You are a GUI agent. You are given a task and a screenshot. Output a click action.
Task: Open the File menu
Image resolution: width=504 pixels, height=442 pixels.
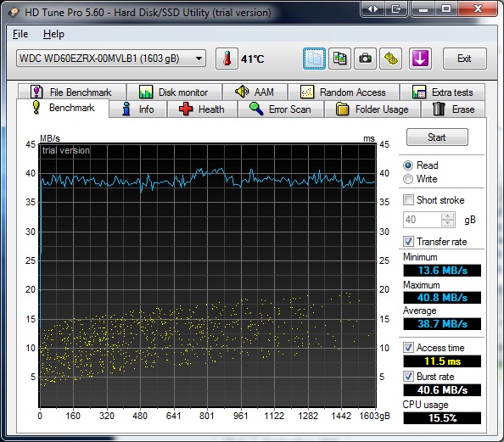tap(20, 34)
